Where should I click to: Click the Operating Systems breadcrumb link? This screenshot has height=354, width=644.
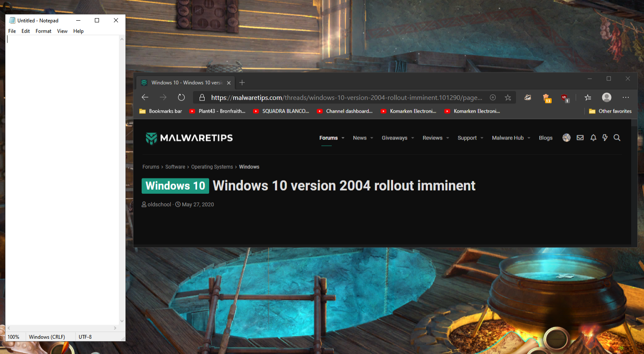[x=212, y=167]
